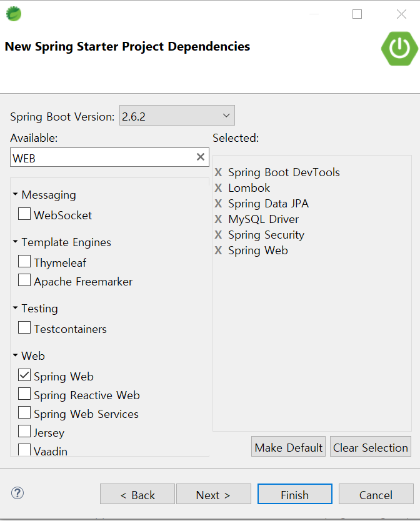420x521 pixels.
Task: Remove Spring Security from selected list
Action: [x=218, y=235]
